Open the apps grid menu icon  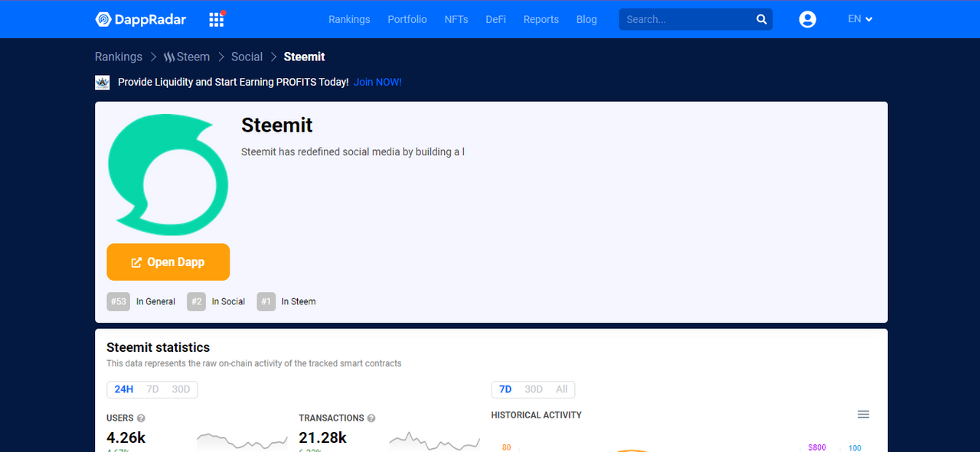pyautogui.click(x=217, y=19)
